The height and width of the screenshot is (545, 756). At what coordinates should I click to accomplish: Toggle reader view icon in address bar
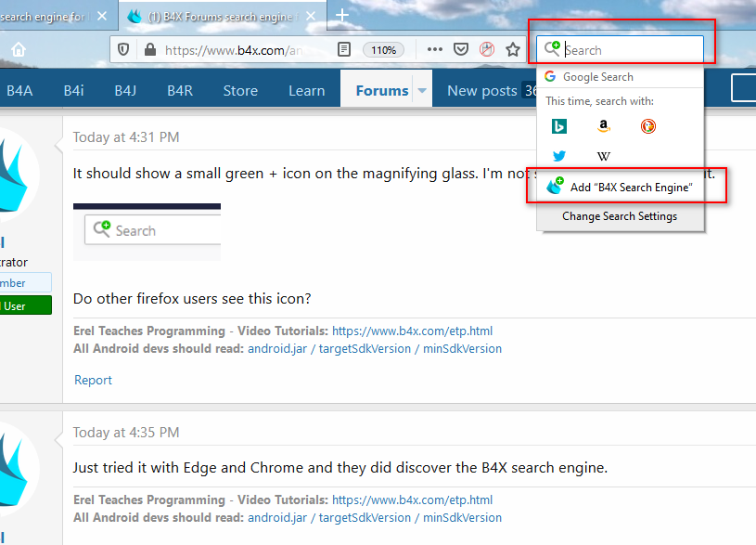coord(344,49)
